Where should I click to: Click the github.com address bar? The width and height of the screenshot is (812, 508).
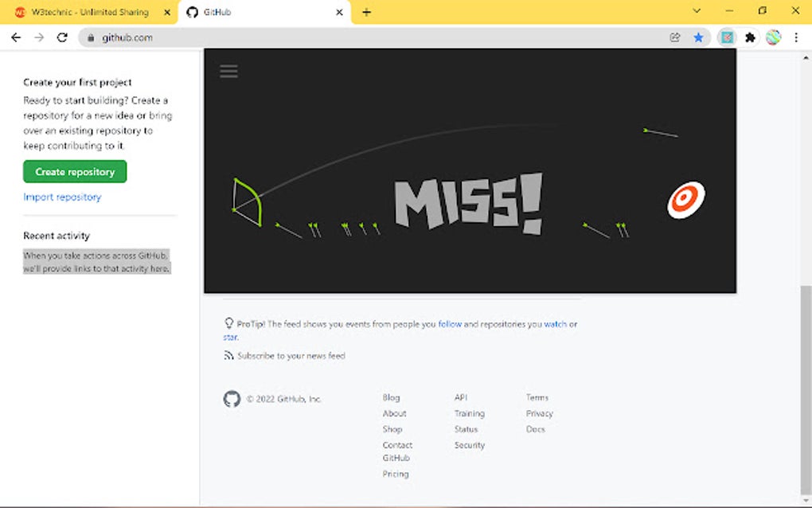coord(127,37)
